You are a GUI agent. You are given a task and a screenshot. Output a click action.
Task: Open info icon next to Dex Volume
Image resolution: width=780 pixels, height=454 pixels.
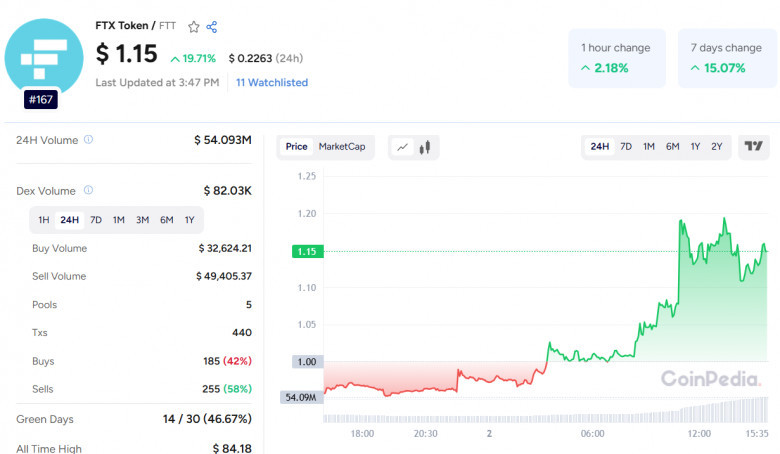click(89, 190)
